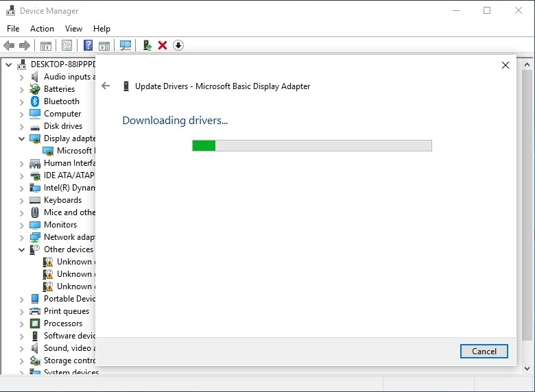
Task: Open the Properties toolbar icon
Action: [67, 45]
